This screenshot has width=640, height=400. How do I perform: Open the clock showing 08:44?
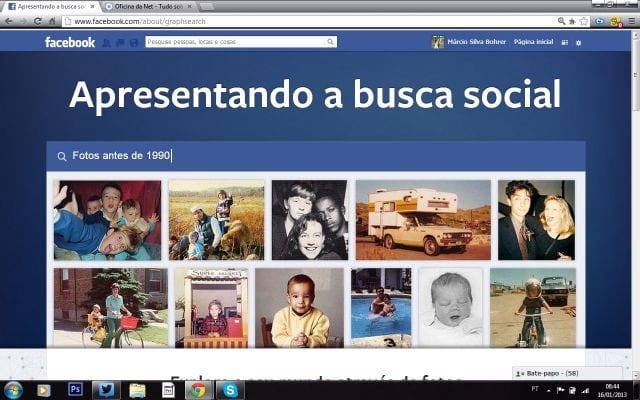coord(612,390)
